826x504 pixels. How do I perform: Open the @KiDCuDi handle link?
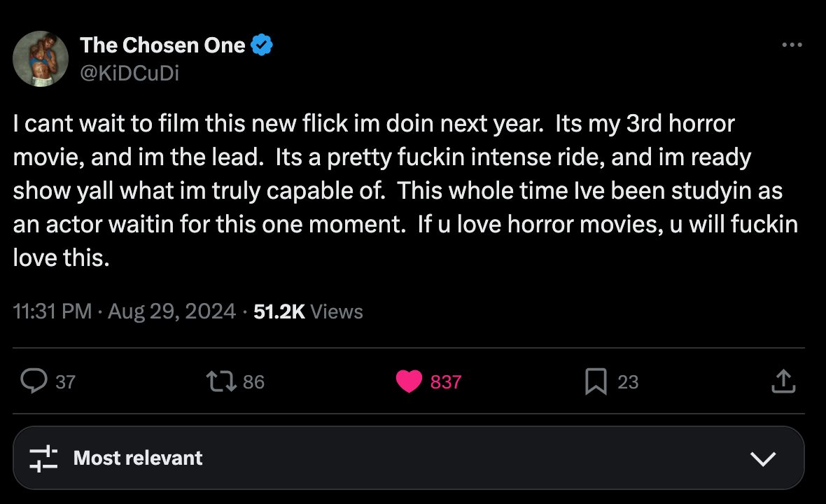point(129,73)
